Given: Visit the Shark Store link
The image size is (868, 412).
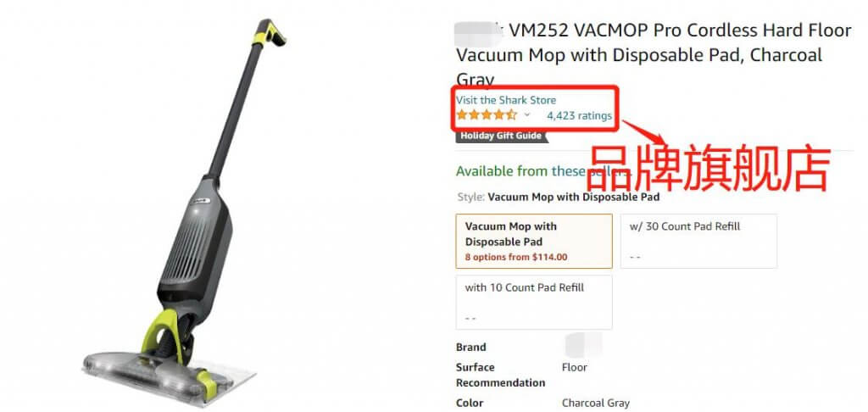Looking at the screenshot, I should (x=505, y=100).
